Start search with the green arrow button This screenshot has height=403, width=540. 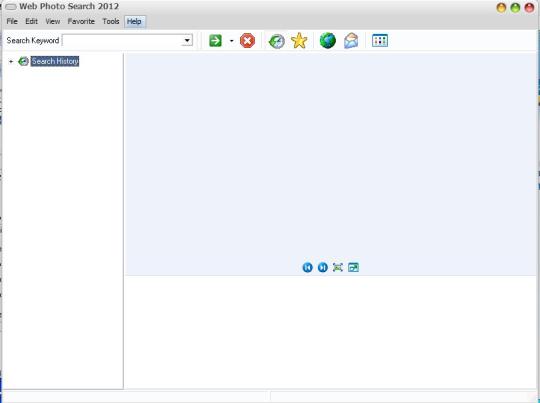(215, 41)
